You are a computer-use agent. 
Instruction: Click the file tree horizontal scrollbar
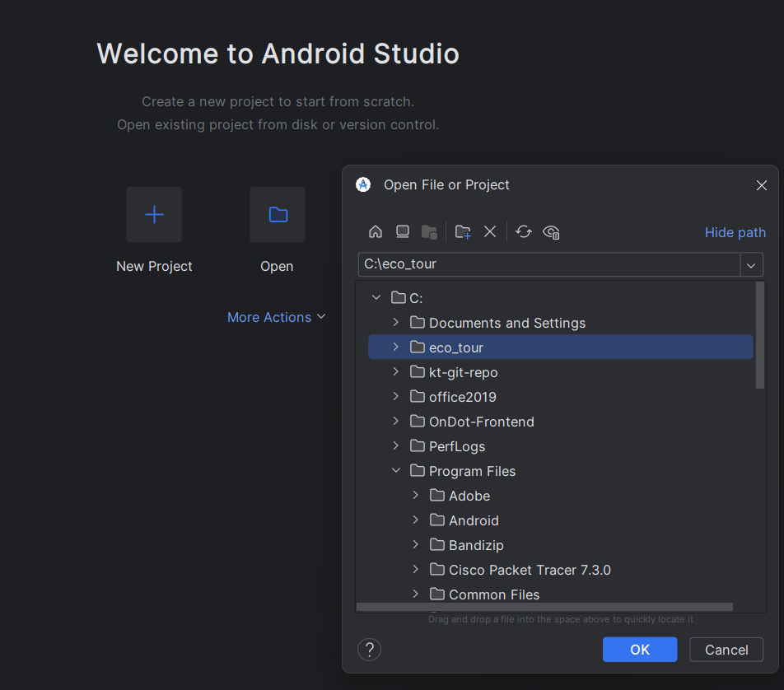coord(544,607)
